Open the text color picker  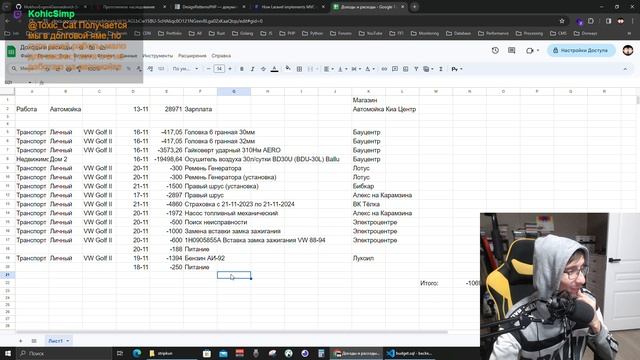275,69
